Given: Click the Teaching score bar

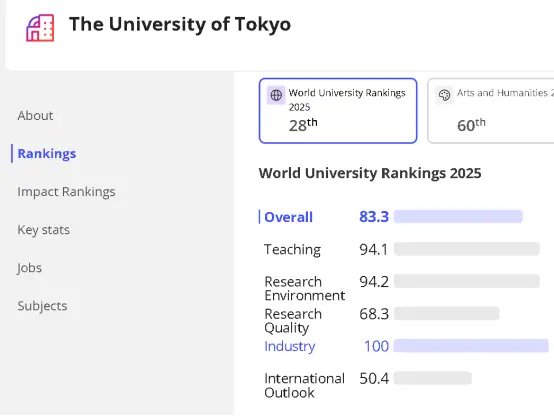Looking at the screenshot, I should [467, 249].
